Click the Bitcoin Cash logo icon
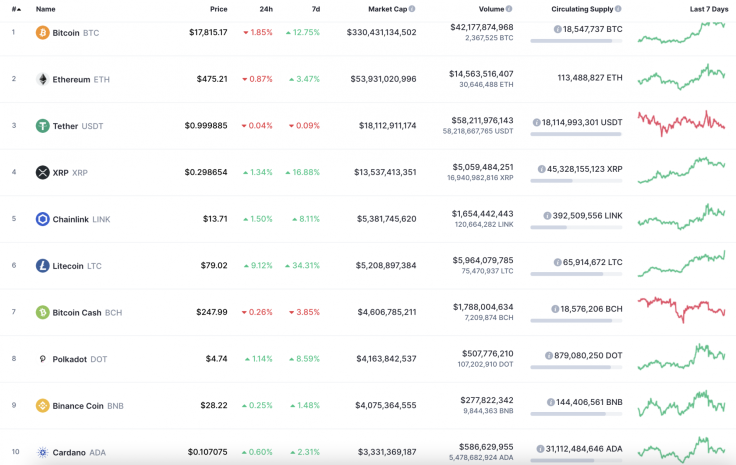 pyautogui.click(x=42, y=312)
